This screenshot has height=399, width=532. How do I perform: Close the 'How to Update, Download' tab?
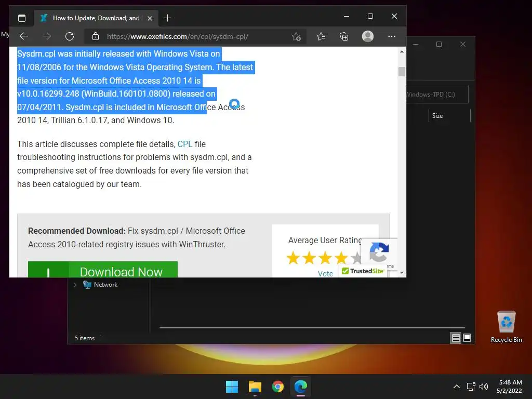click(150, 18)
